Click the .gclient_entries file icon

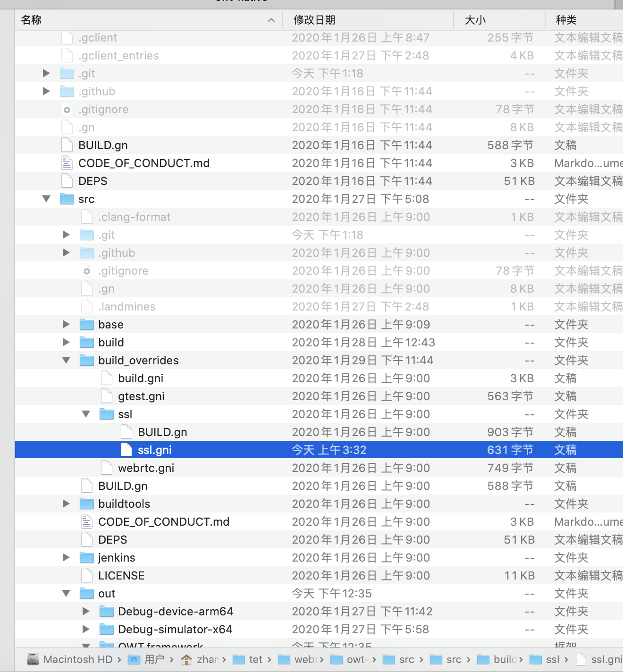(x=67, y=55)
